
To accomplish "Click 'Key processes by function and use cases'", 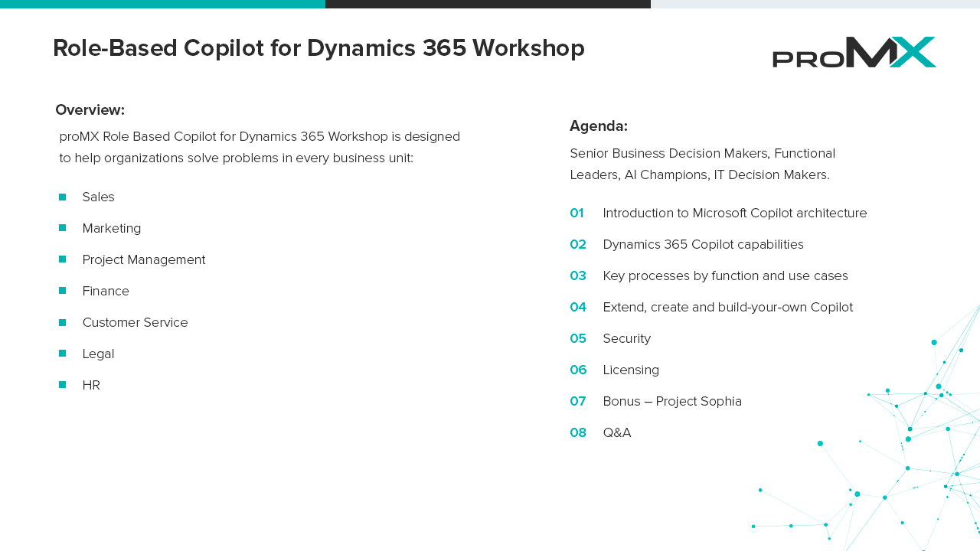I will [725, 275].
